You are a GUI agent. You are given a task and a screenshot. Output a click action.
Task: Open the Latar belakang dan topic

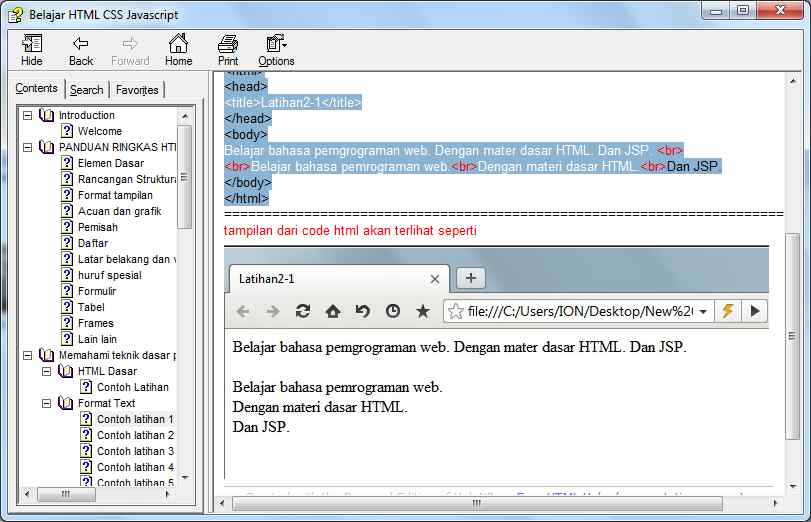pos(127,260)
